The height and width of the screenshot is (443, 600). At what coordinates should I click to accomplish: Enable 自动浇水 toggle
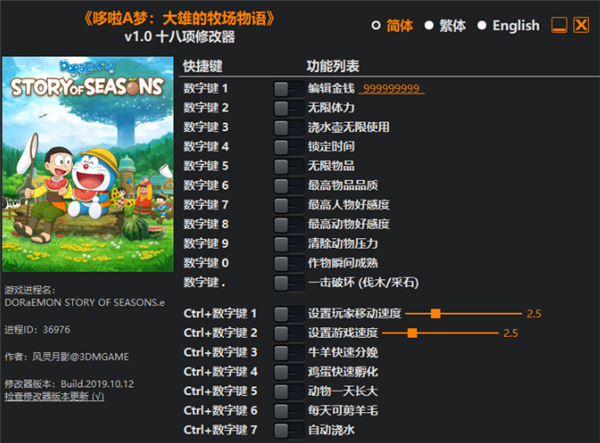click(289, 430)
